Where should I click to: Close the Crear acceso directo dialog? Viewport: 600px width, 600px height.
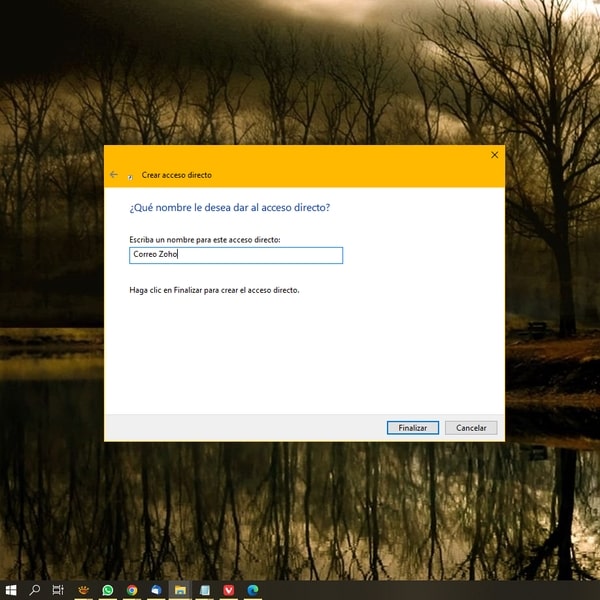494,155
